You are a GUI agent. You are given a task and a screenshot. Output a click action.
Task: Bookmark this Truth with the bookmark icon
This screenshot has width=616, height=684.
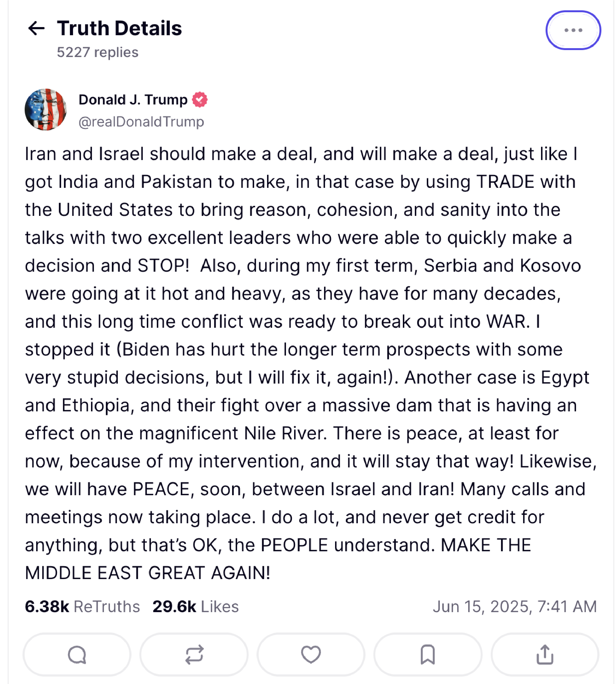[x=428, y=654]
